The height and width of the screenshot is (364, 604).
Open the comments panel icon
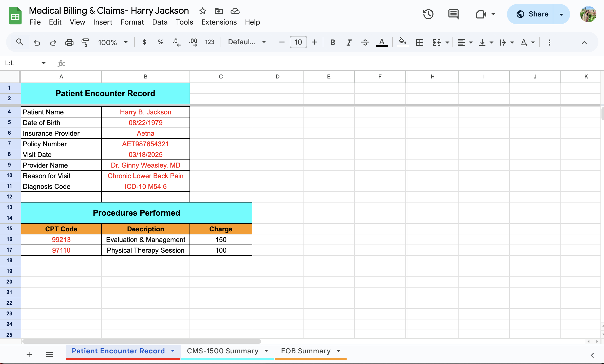(453, 14)
